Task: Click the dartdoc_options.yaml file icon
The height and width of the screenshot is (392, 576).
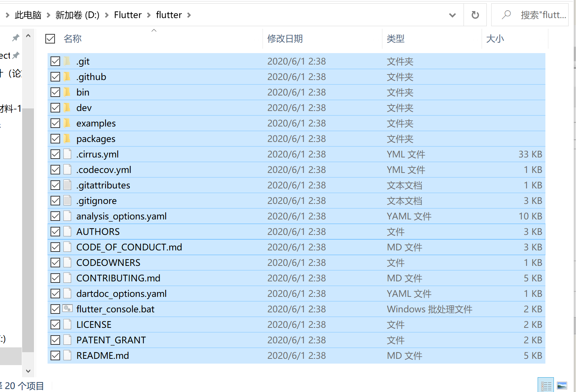Action: [67, 294]
